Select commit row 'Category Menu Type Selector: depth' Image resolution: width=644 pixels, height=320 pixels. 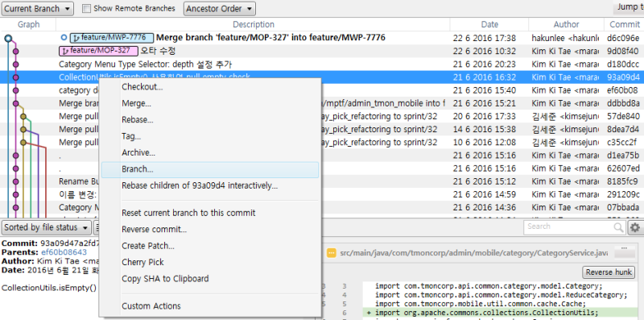pyautogui.click(x=322, y=64)
